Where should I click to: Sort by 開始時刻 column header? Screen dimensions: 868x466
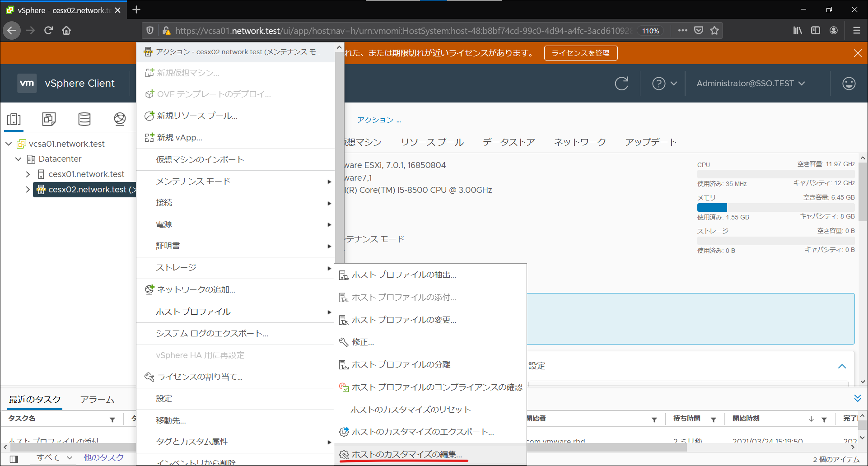[746, 419]
